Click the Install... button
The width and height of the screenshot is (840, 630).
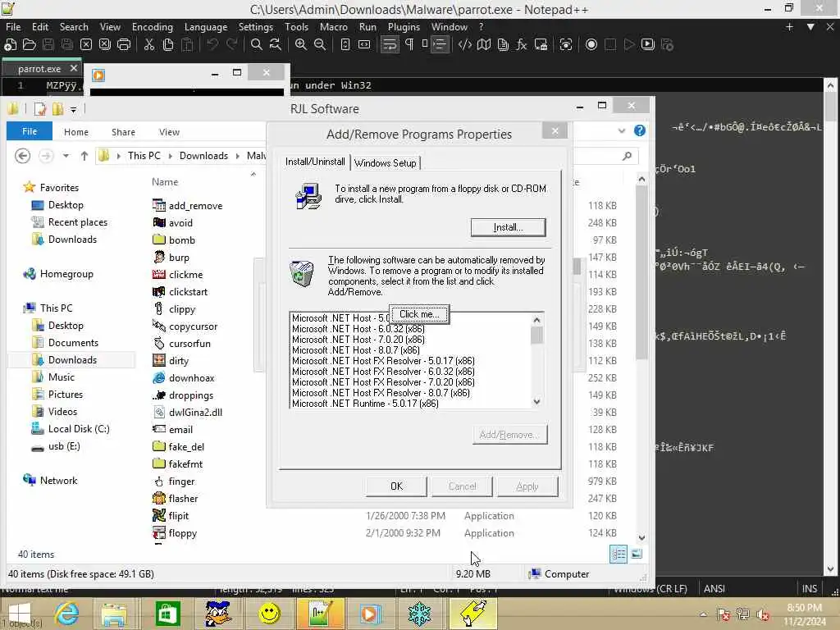tap(509, 227)
